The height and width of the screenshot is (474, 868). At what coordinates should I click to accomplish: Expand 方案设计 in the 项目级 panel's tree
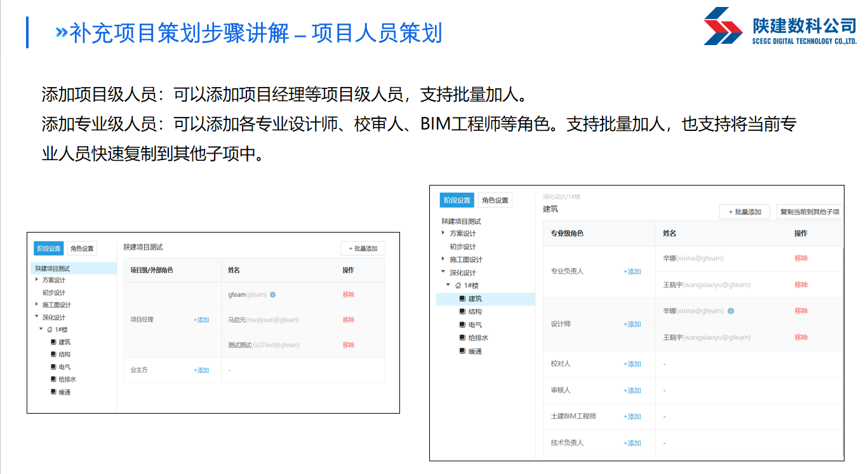(x=37, y=280)
